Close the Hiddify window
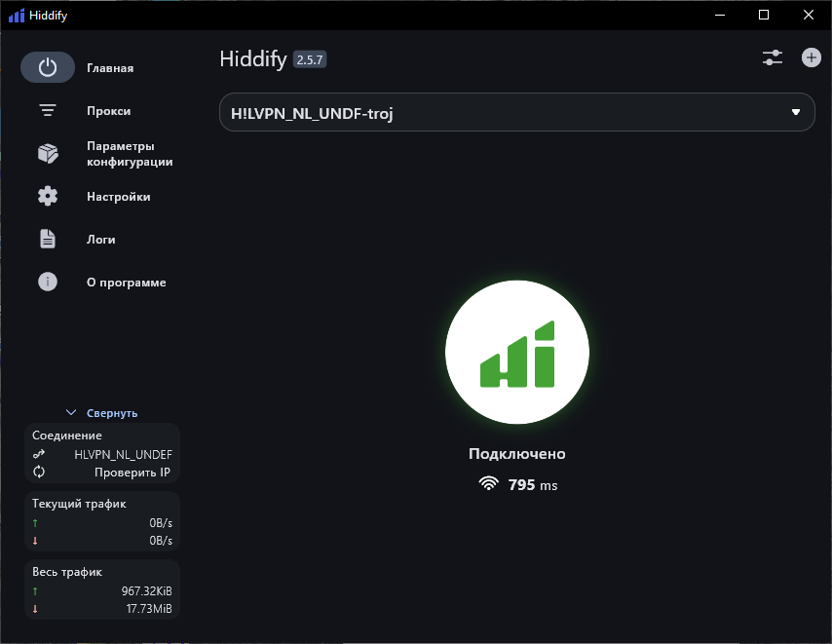Viewport: 832px width, 644px height. pyautogui.click(x=808, y=15)
